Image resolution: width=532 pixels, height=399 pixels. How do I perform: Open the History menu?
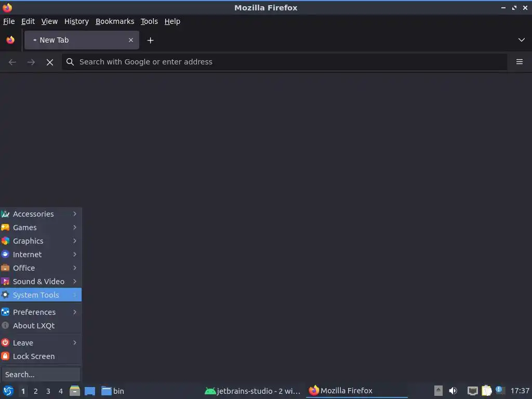pyautogui.click(x=76, y=21)
